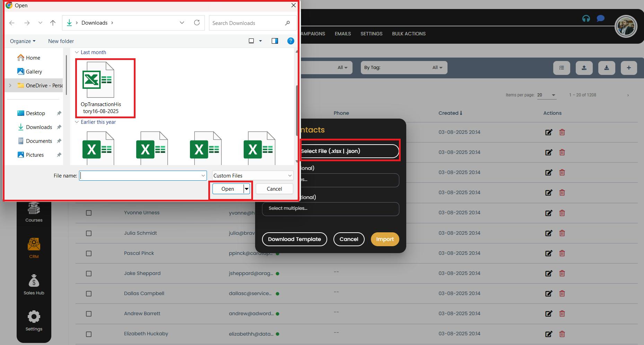The height and width of the screenshot is (345, 644).
Task: Open the EMAILS menu item
Action: [x=342, y=34]
